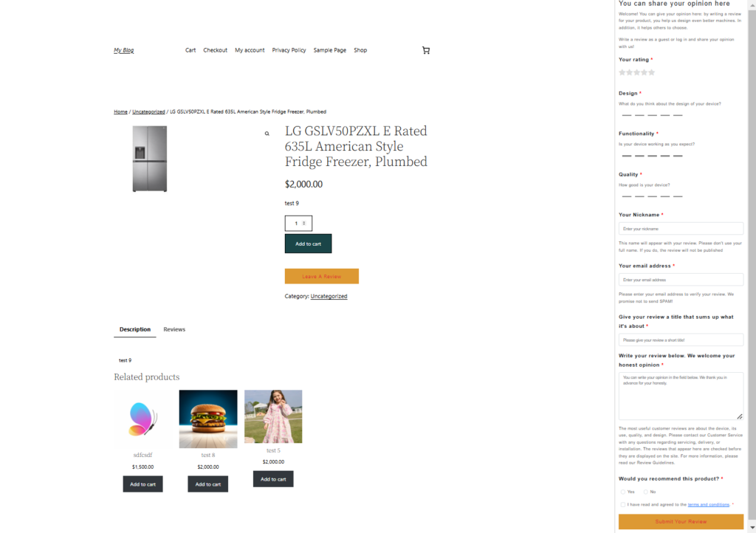
Task: Open the Shop menu item
Action: click(x=360, y=50)
